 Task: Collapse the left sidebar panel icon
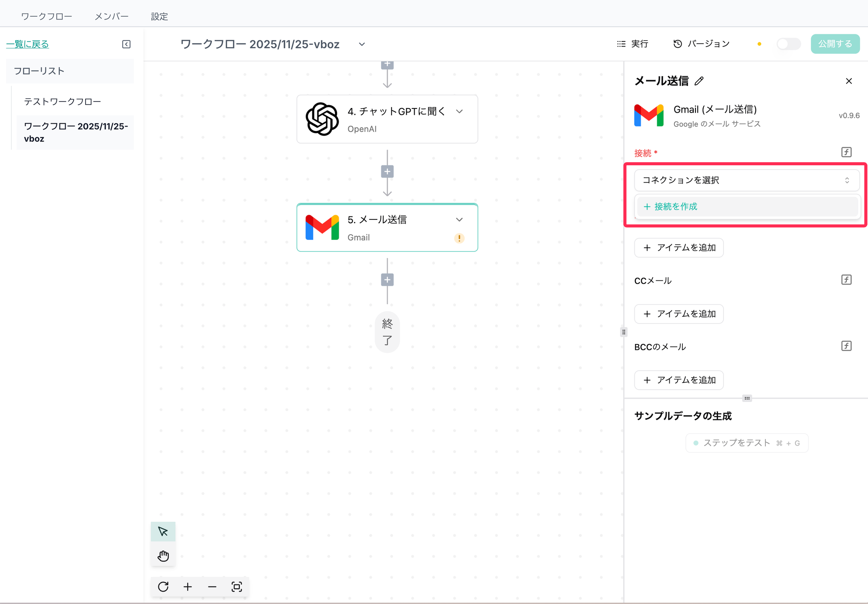126,44
